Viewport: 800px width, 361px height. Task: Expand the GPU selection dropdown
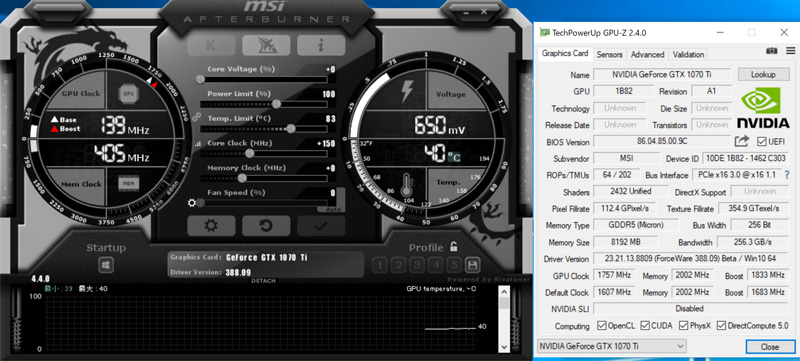[611, 346]
